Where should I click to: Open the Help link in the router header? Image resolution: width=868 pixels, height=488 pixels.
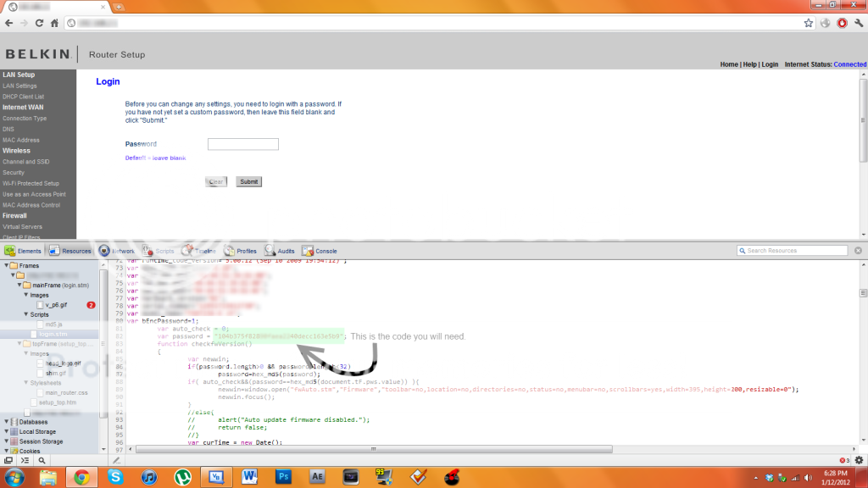click(749, 64)
